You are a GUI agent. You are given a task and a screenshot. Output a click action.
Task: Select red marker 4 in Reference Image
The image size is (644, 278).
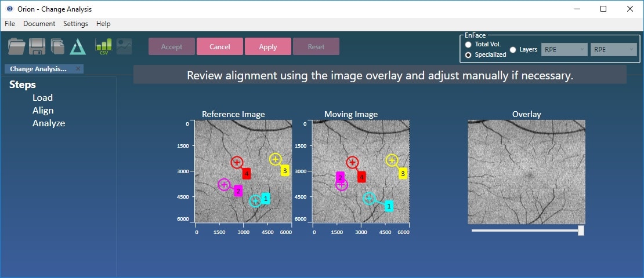[237, 162]
